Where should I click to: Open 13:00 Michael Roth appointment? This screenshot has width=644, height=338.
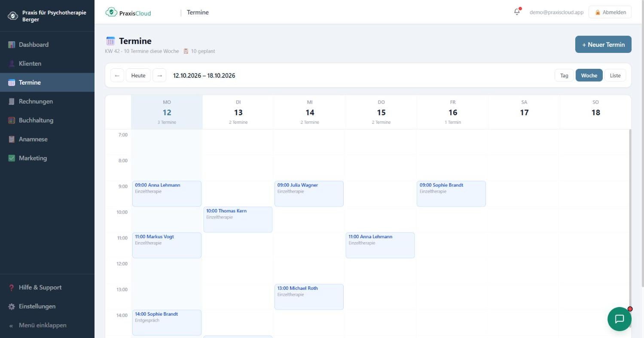point(309,297)
